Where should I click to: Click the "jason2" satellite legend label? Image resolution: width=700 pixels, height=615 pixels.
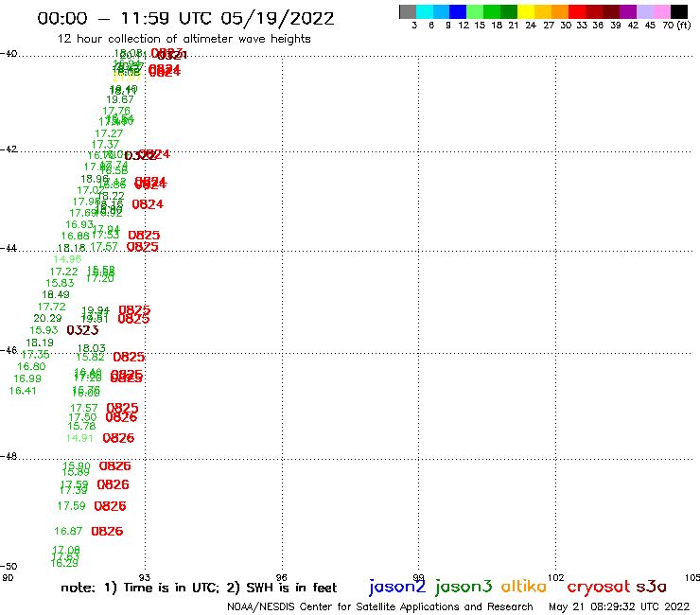point(397,587)
